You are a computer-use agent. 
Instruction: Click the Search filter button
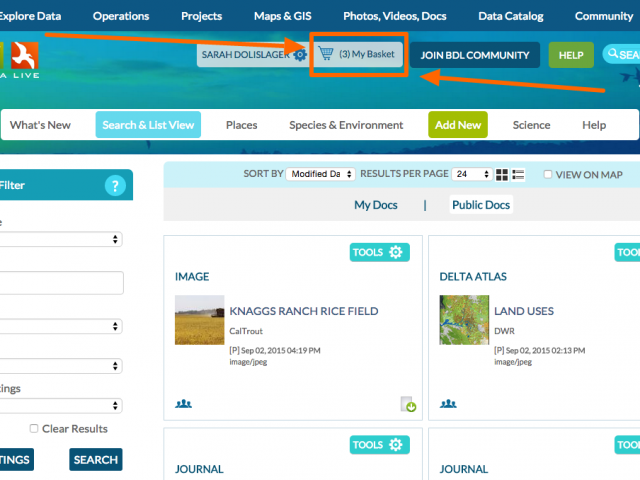tap(96, 460)
